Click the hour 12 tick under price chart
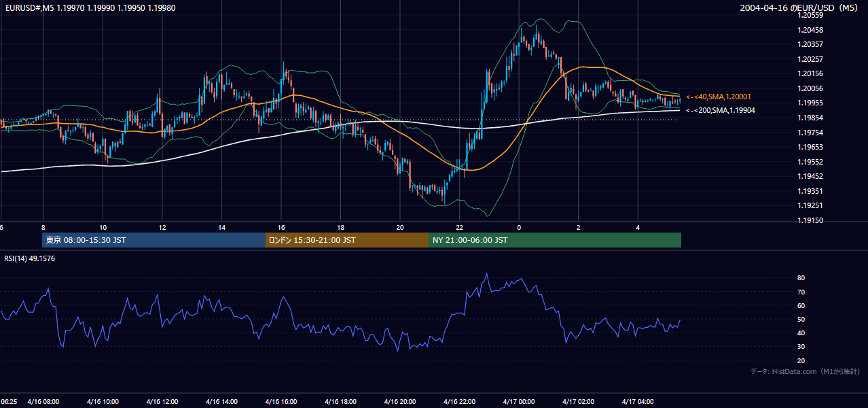This screenshot has width=868, height=408. (x=162, y=227)
